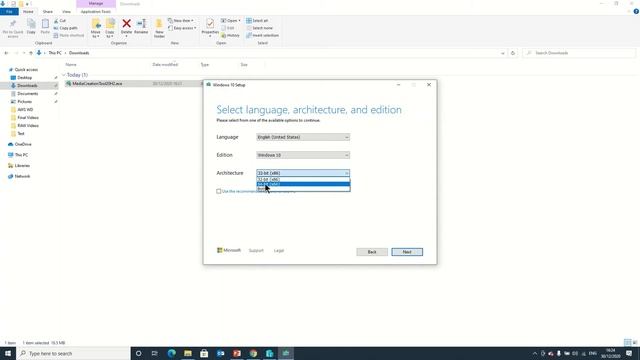Select Network in navigation pane

coord(22,176)
